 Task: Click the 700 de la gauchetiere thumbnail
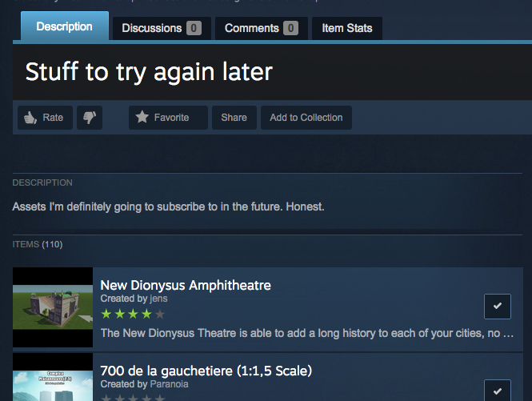[53, 377]
